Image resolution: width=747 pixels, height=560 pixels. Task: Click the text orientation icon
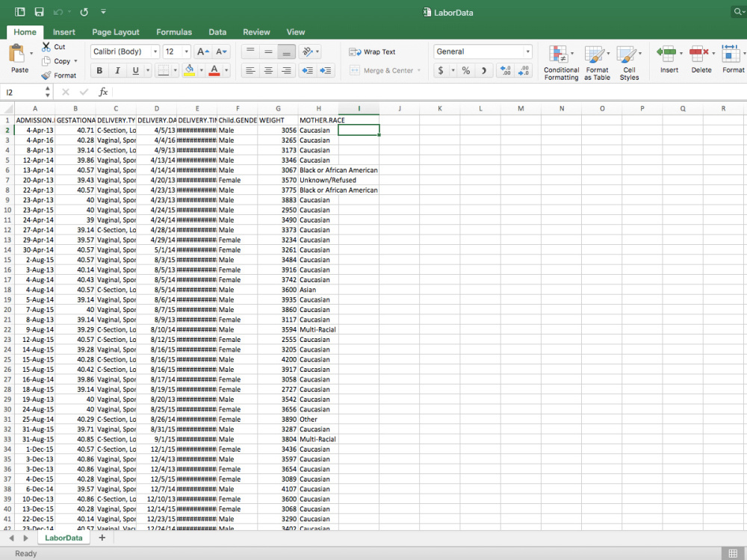point(307,52)
